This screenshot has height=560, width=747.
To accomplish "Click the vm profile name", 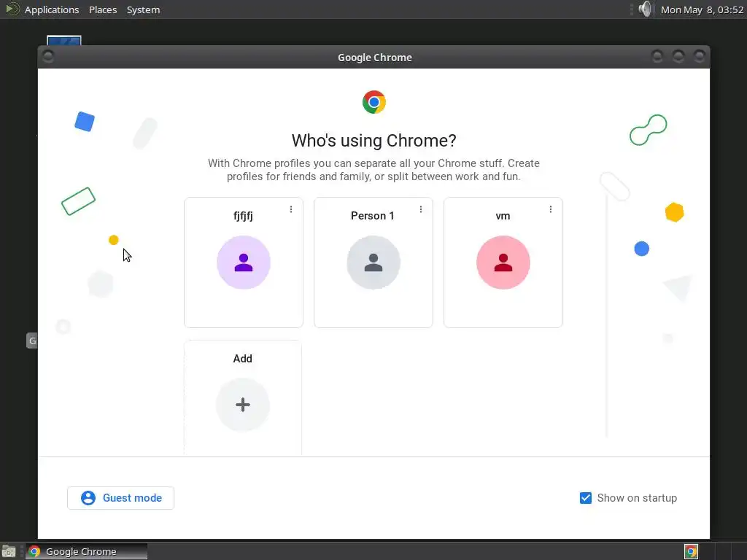I will pyautogui.click(x=503, y=216).
